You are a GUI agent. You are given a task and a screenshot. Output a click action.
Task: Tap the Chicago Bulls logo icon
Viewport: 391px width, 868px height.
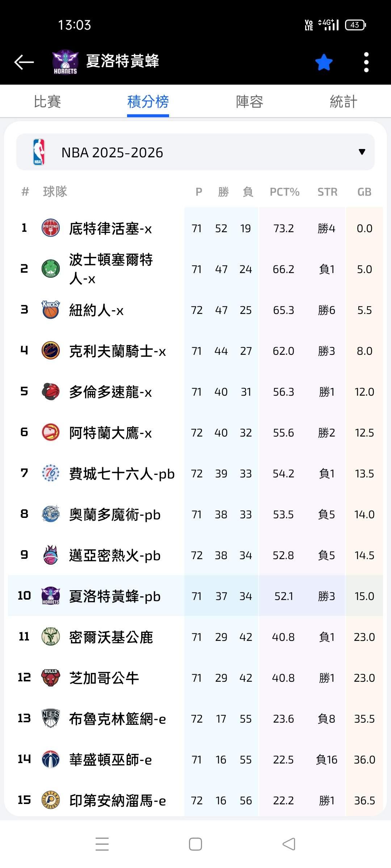[51, 677]
